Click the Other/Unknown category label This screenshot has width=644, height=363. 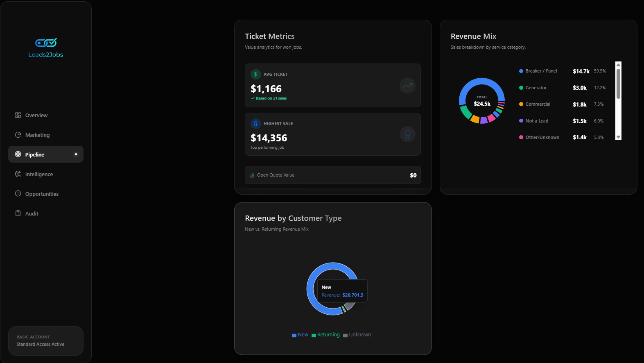pos(542,137)
